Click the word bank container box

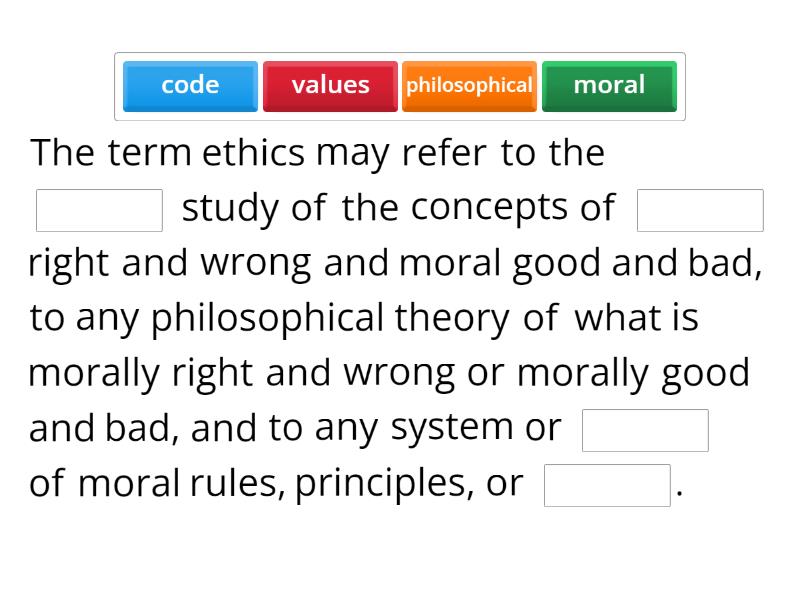click(x=400, y=87)
